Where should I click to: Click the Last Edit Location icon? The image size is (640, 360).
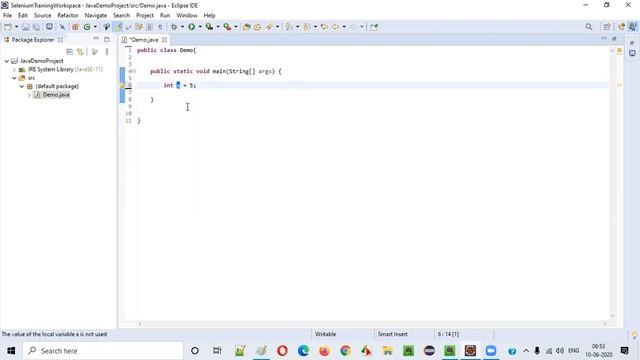coord(324,27)
